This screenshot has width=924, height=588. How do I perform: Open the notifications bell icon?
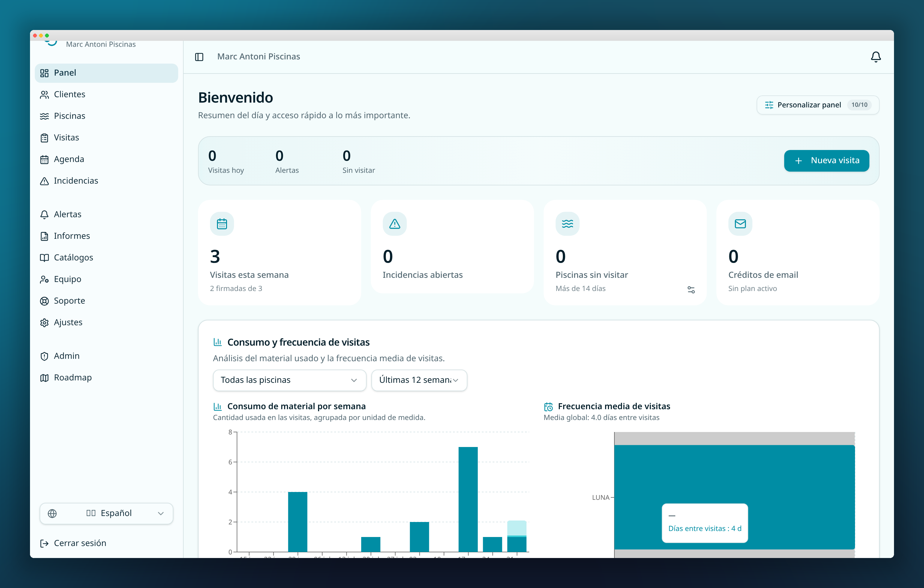[876, 57]
